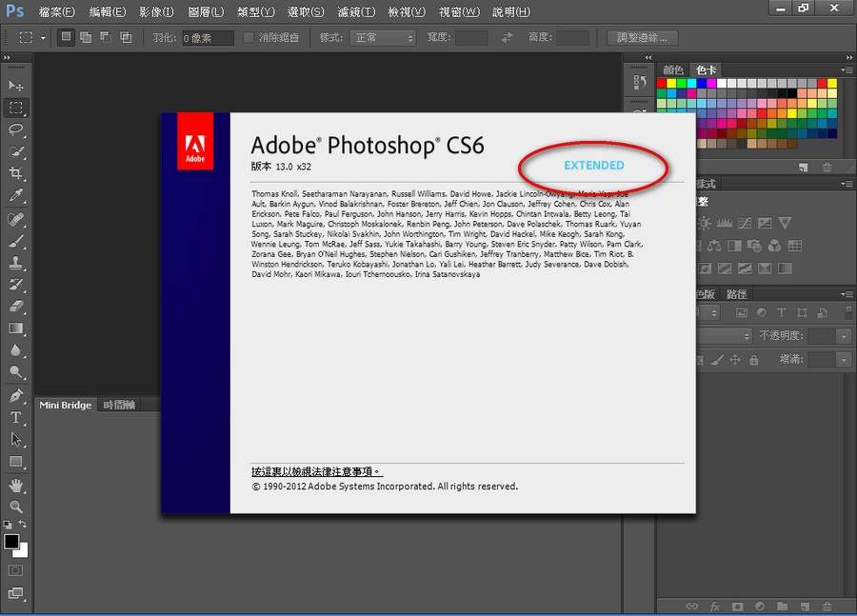Toggle lock position in Layers panel
This screenshot has height=616, width=857.
(x=735, y=360)
